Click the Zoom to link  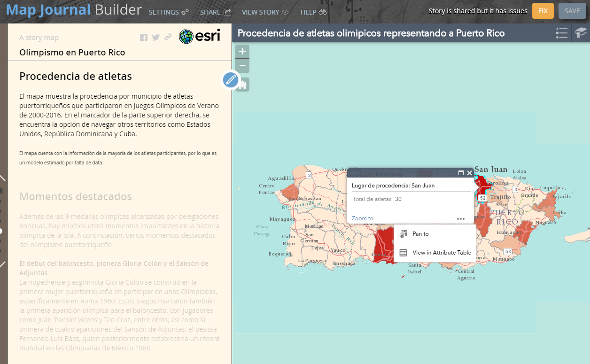pos(363,218)
